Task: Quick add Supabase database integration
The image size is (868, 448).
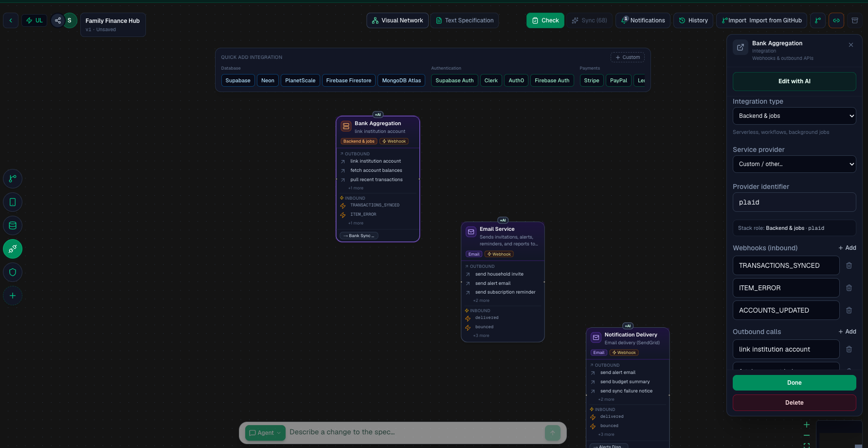Action: coord(238,80)
